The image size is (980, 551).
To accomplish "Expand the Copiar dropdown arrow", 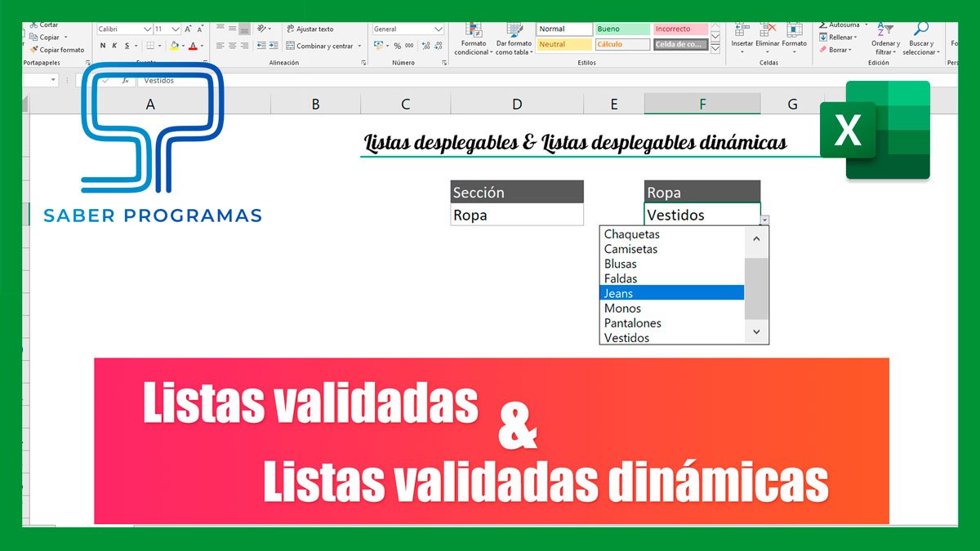I will pyautogui.click(x=65, y=38).
